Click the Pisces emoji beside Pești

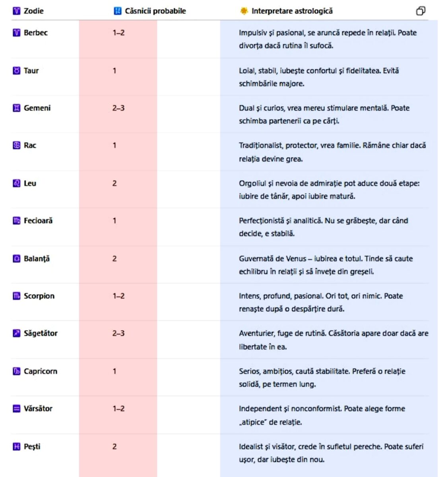[x=16, y=447]
